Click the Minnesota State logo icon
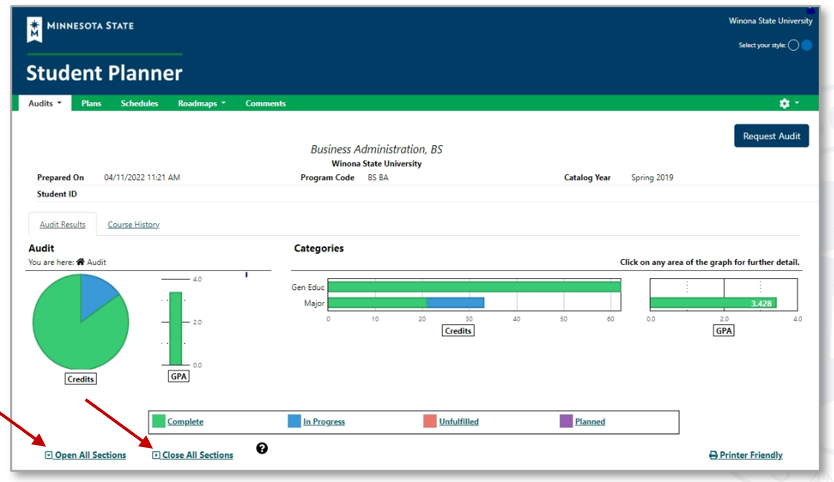The width and height of the screenshot is (834, 482). (x=34, y=29)
